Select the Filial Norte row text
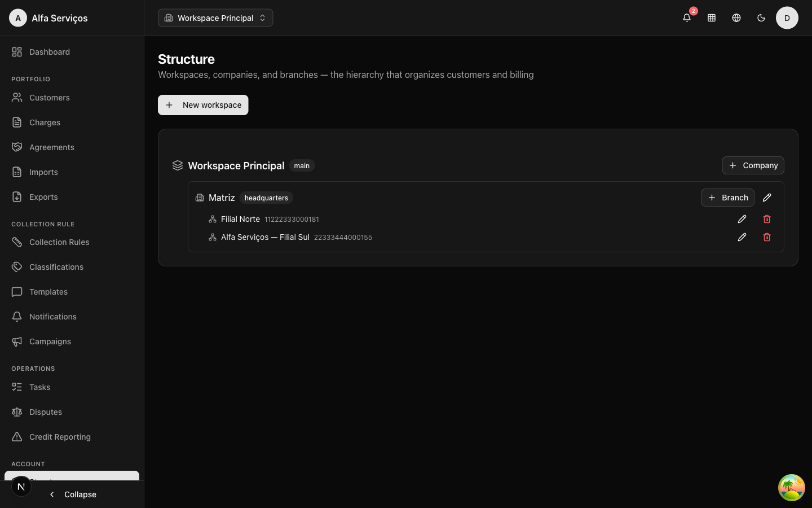Image resolution: width=812 pixels, height=508 pixels. (x=240, y=219)
